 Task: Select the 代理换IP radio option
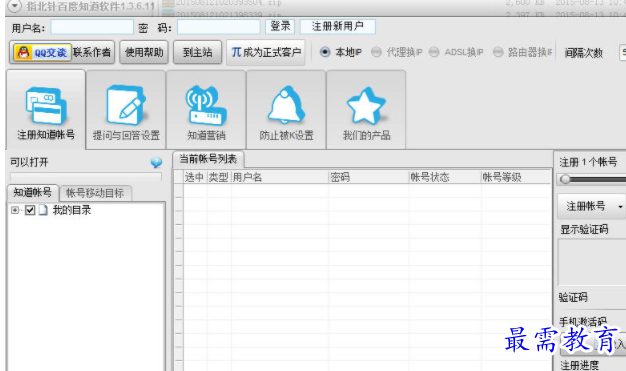tap(376, 52)
